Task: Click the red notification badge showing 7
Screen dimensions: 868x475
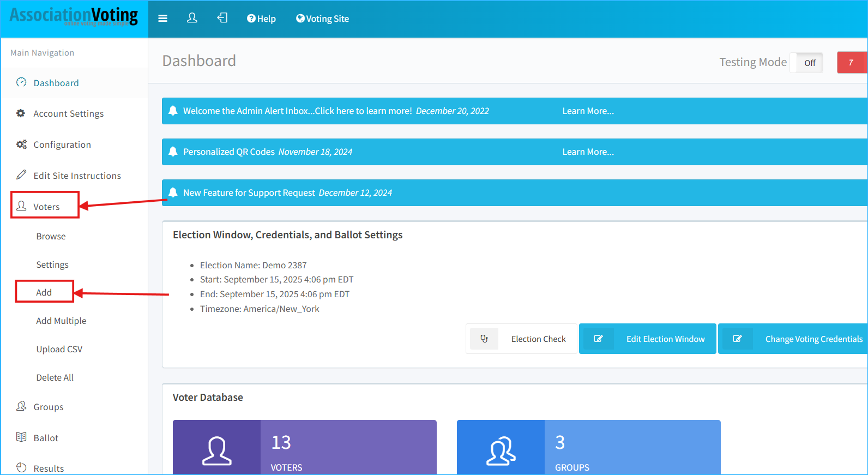Action: tap(851, 63)
